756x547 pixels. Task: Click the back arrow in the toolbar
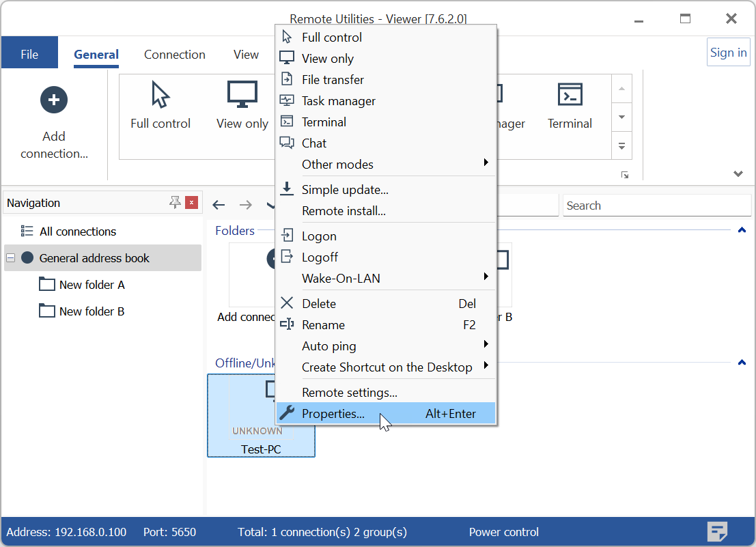tap(219, 205)
